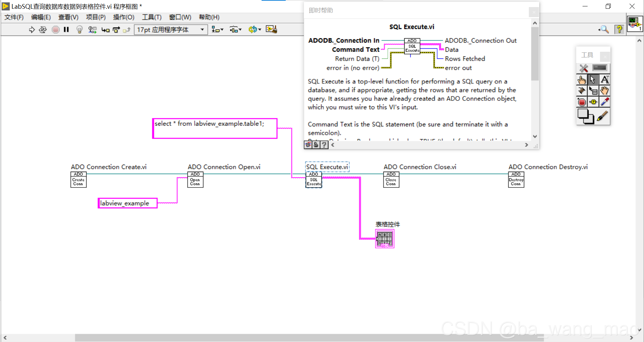Select the ADO SQL Execute VI node
644x342 pixels.
tap(314, 180)
